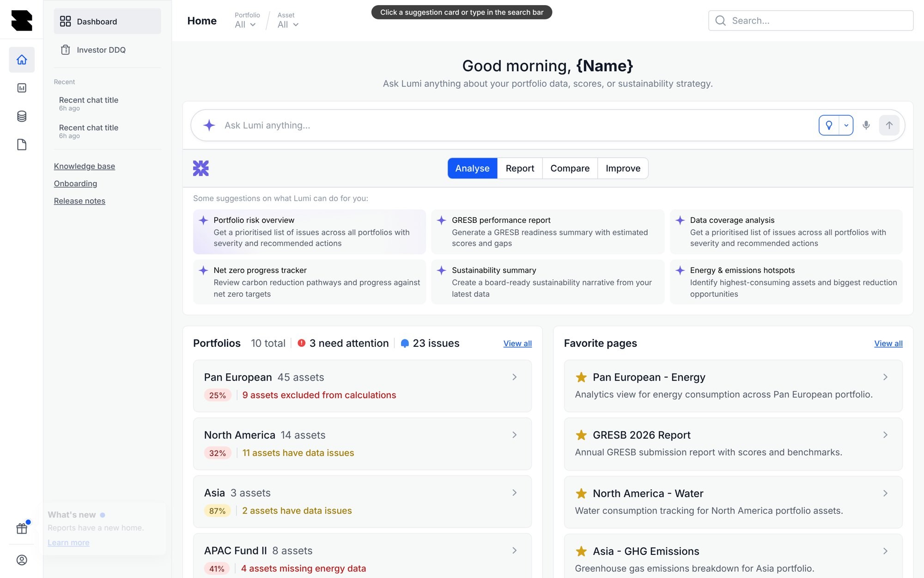Click the Home icon in left rail

22,60
